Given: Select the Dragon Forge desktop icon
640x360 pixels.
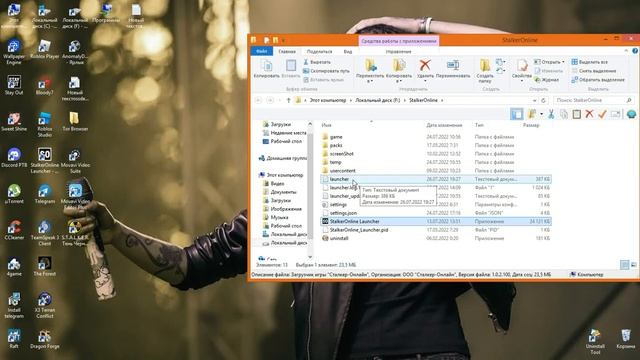Looking at the screenshot, I should [44, 339].
